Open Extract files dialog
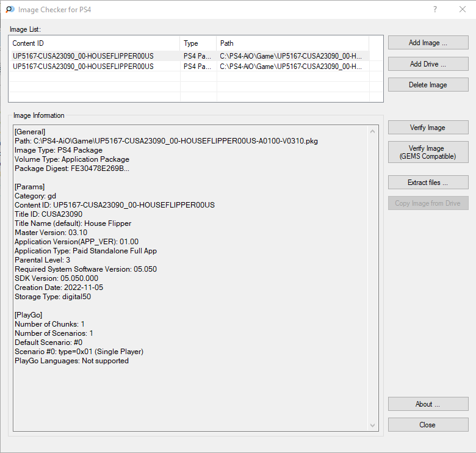Screen dimensions: 476x453 tap(428, 183)
